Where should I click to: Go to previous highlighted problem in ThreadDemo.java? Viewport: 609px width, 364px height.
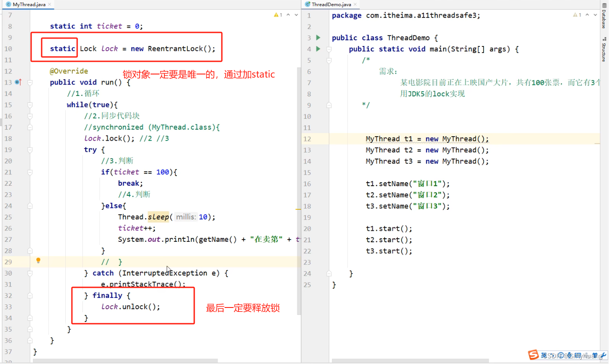[x=588, y=15]
